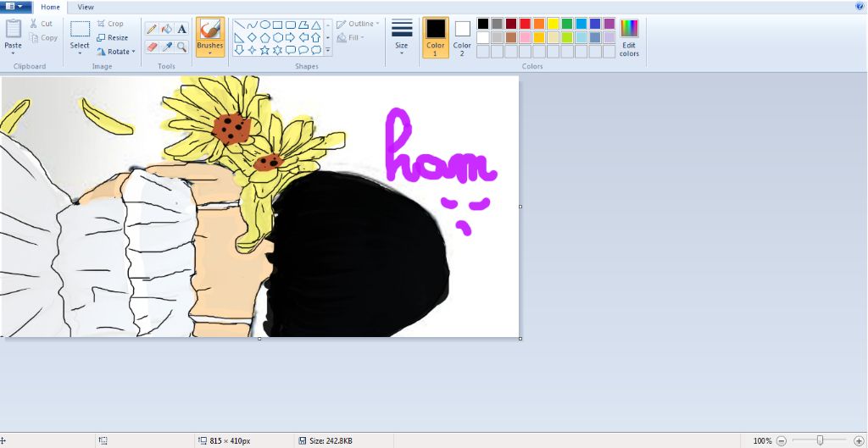Choose the Left arrow shape
Image resolution: width=868 pixels, height=448 pixels.
coord(303,37)
